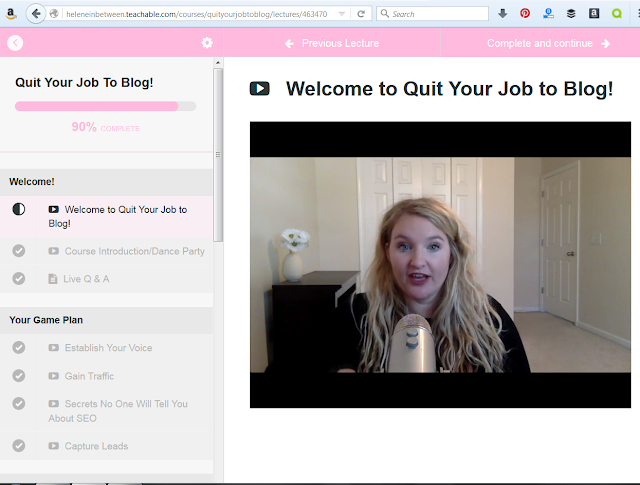
Task: Click the stacked layers Buffer icon
Action: (571, 14)
